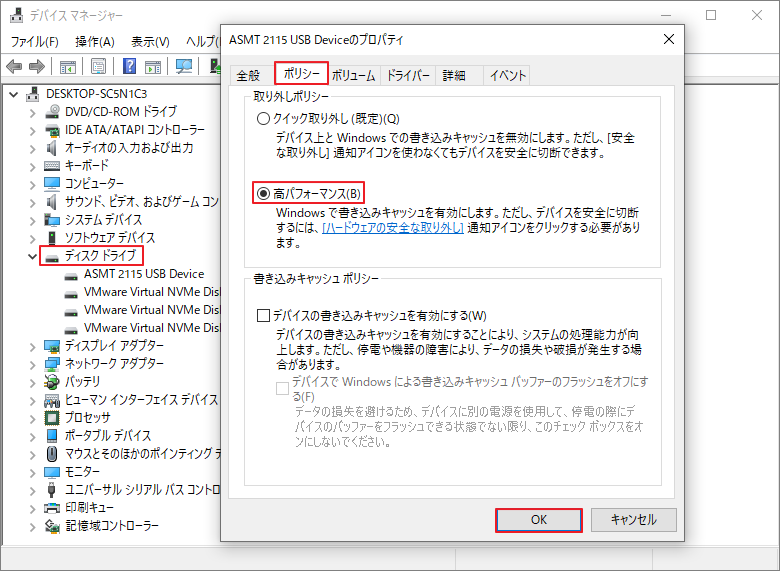This screenshot has height=571, width=780.
Task: Click the Back arrow toolbar icon
Action: (14, 66)
